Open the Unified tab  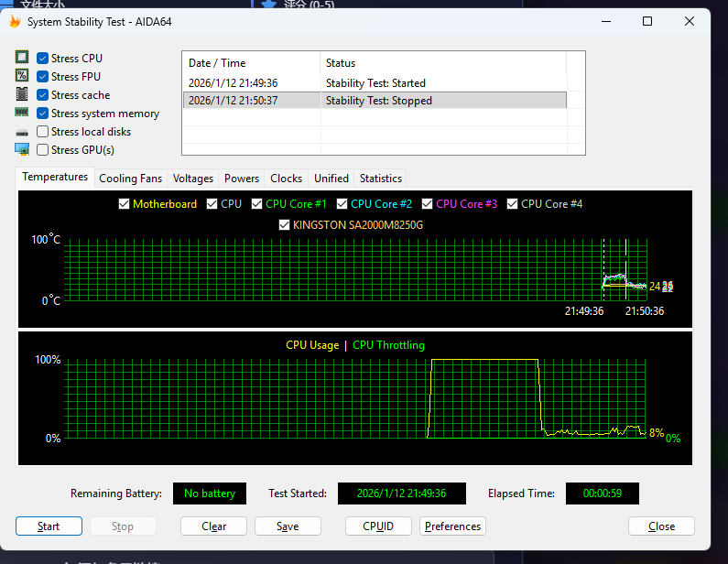(331, 179)
